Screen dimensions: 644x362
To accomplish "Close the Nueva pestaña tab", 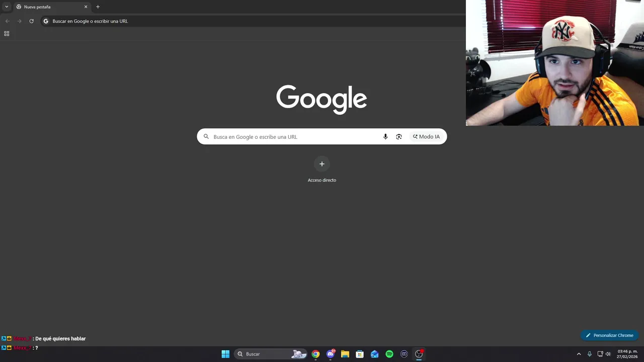I will pyautogui.click(x=86, y=7).
